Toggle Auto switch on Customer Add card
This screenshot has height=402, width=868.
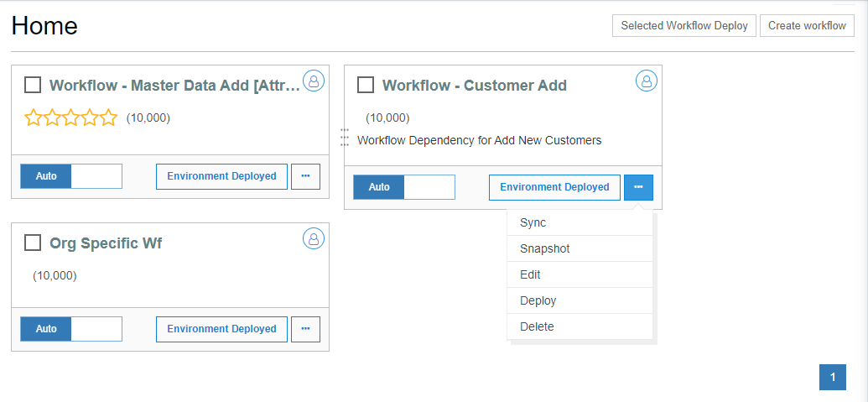tap(403, 187)
